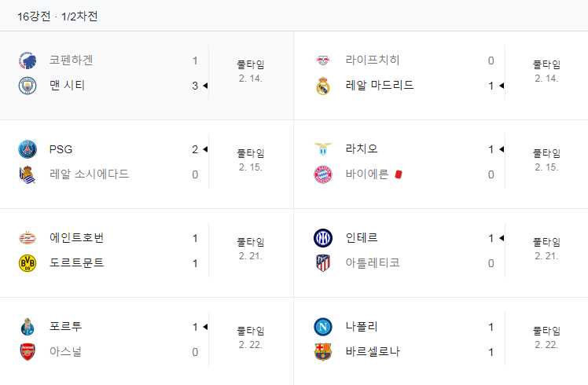588x385 pixels.
Task: Select the Barcelona crest icon
Action: (323, 352)
